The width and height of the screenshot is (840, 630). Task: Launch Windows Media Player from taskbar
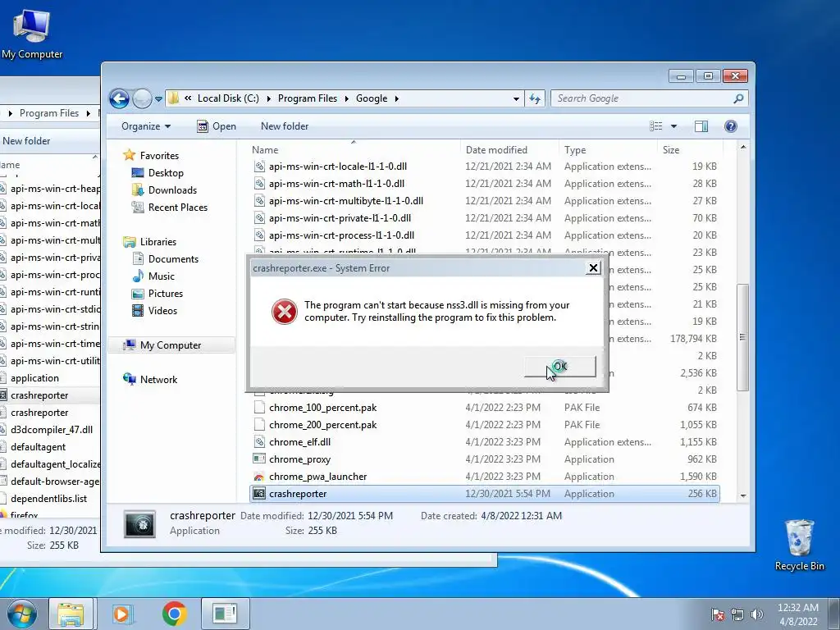[x=121, y=614]
